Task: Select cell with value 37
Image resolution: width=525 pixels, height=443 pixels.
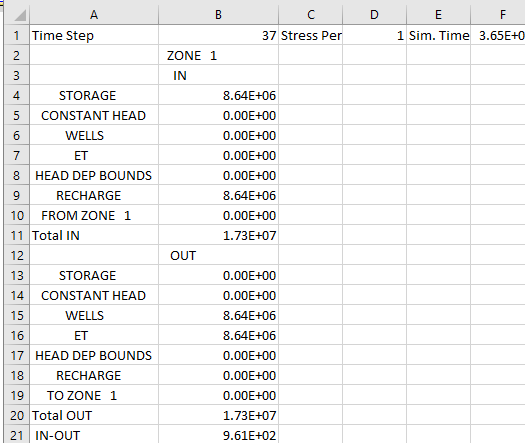Action: tap(218, 35)
